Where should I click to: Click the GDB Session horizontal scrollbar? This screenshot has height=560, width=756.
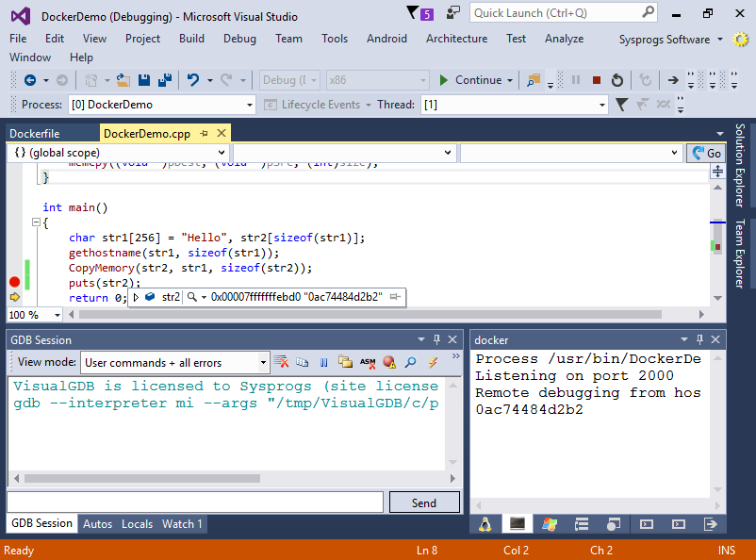point(142,479)
